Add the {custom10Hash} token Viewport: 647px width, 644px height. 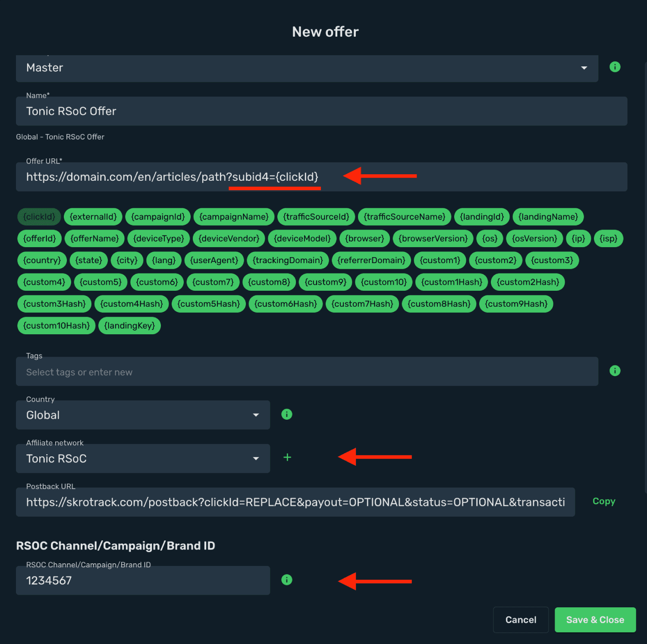[x=57, y=326]
